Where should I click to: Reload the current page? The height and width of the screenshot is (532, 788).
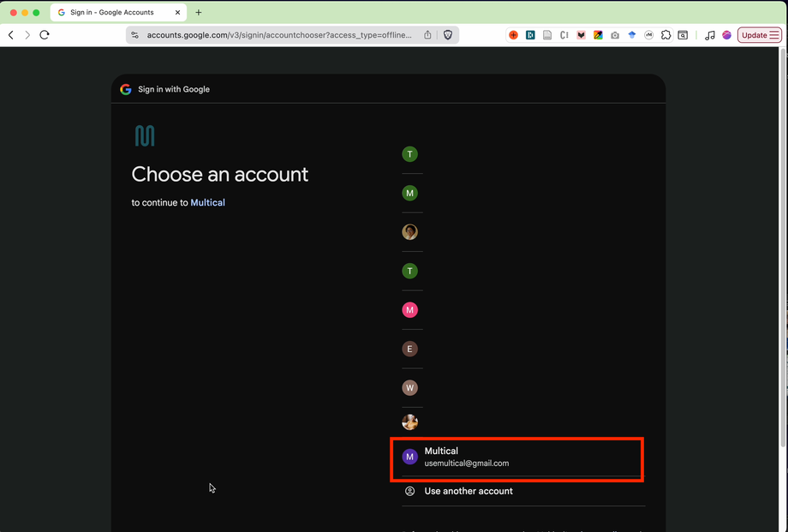click(x=45, y=34)
